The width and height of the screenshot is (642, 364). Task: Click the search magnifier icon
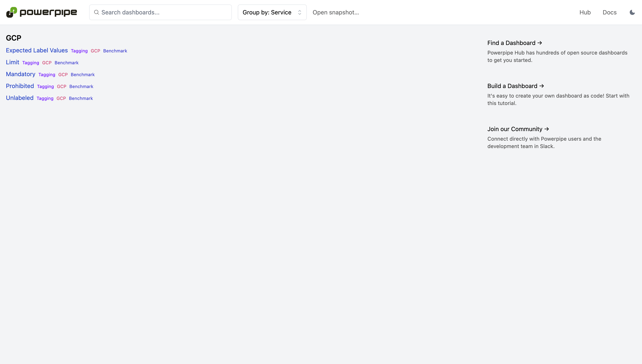point(97,12)
